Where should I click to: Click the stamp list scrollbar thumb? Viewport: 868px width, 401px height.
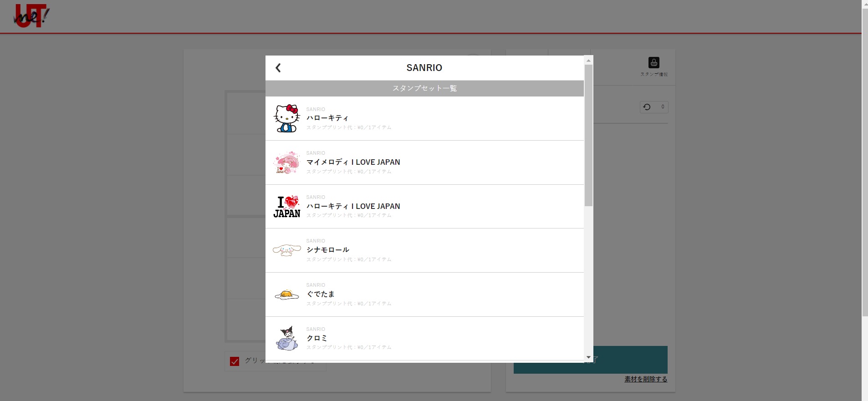click(x=588, y=135)
